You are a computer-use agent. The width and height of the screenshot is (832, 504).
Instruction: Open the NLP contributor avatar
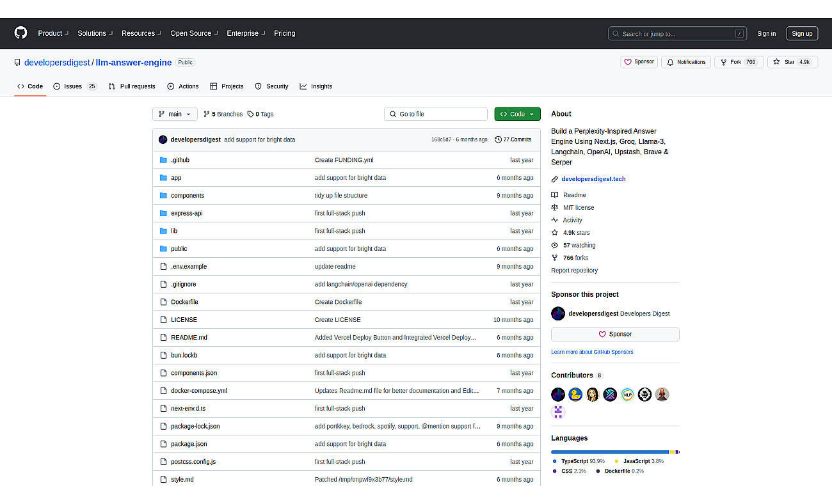point(627,395)
